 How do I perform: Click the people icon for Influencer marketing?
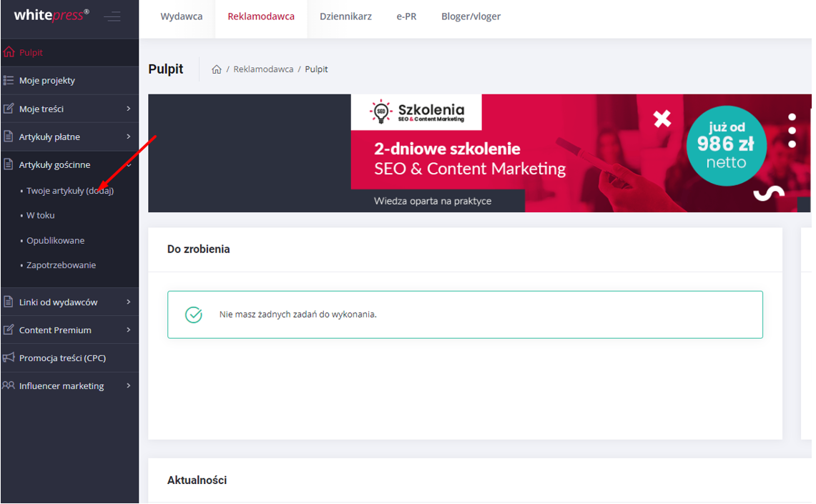pyautogui.click(x=9, y=385)
